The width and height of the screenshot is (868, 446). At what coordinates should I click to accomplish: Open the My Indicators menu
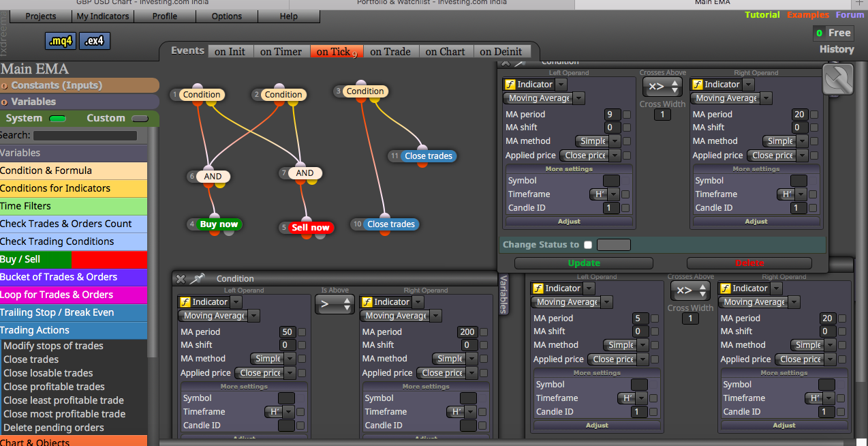(102, 16)
